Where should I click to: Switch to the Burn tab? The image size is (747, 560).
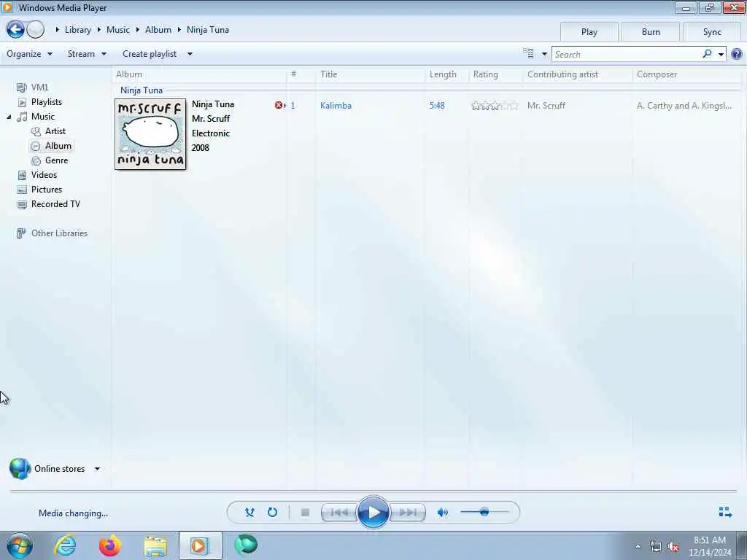pos(651,32)
